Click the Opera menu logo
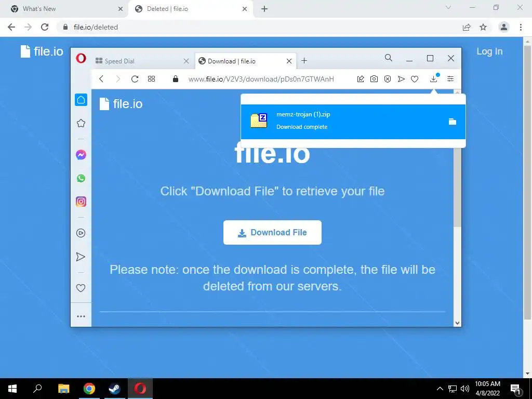The width and height of the screenshot is (532, 399). coord(81,58)
